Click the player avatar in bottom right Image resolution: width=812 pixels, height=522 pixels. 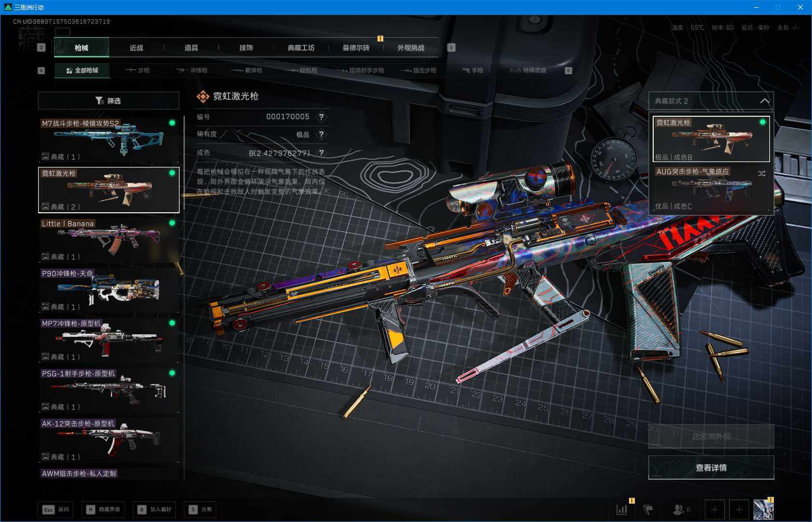tap(763, 509)
